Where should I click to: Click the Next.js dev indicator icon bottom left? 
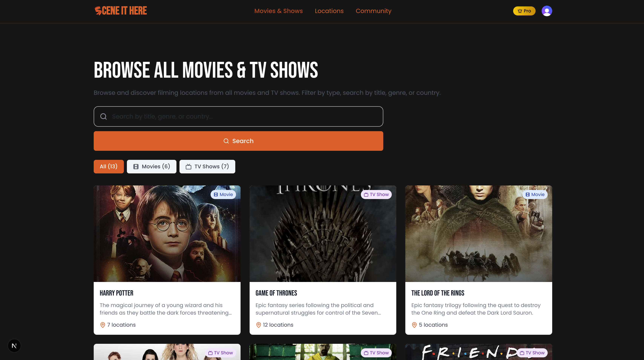pos(14,345)
